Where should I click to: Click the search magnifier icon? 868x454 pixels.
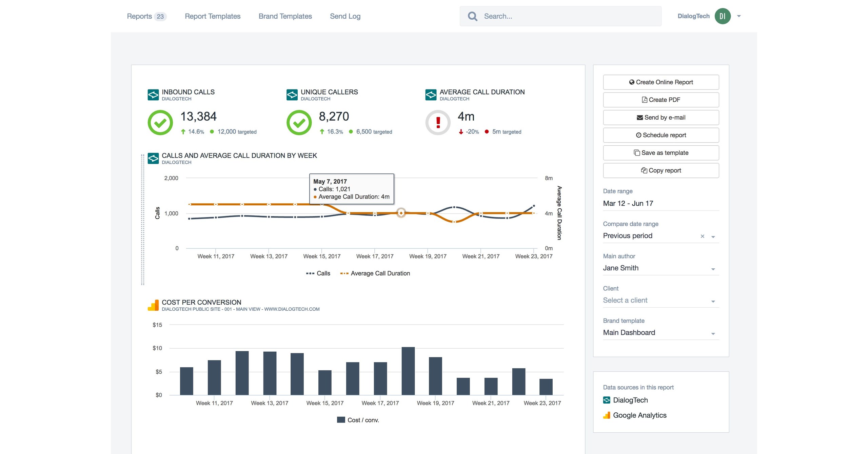point(472,16)
